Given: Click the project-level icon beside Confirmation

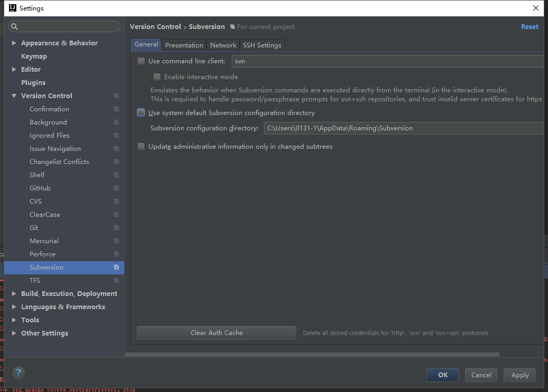Looking at the screenshot, I should (116, 109).
